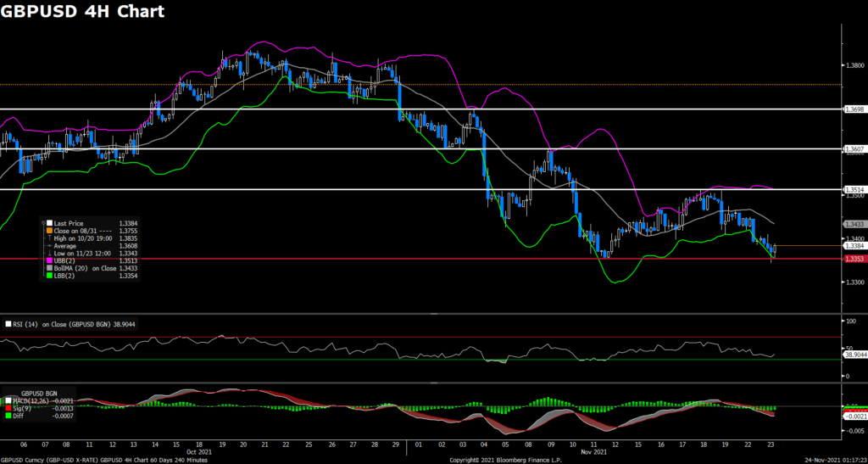Click the white RSI (14) legend swatch

coord(8,324)
